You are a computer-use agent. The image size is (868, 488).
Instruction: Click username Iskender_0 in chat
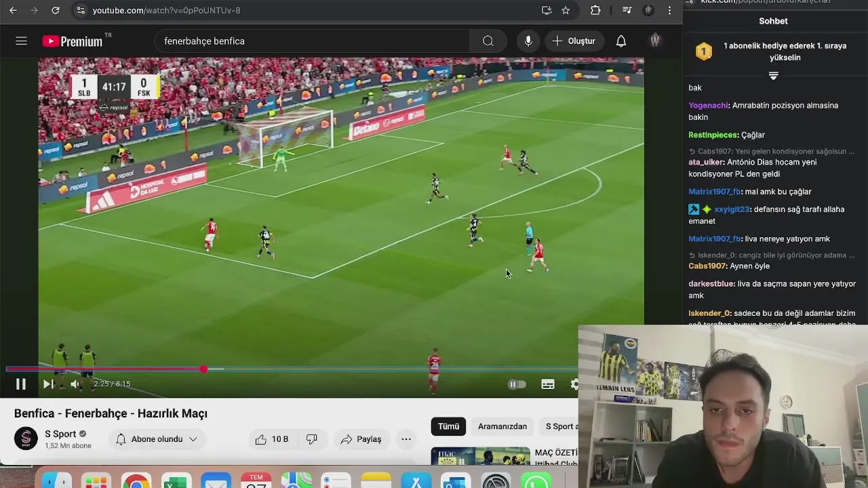[x=709, y=313]
